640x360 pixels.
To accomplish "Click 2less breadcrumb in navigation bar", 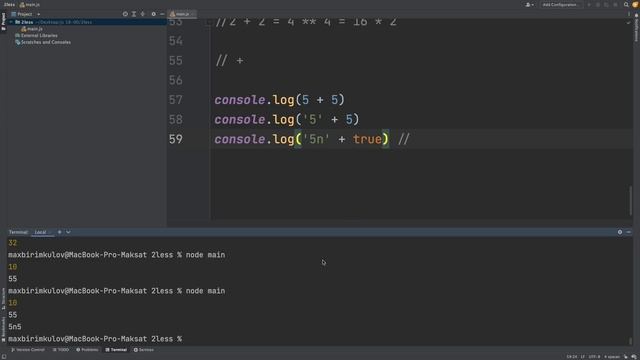I will 9,4.
